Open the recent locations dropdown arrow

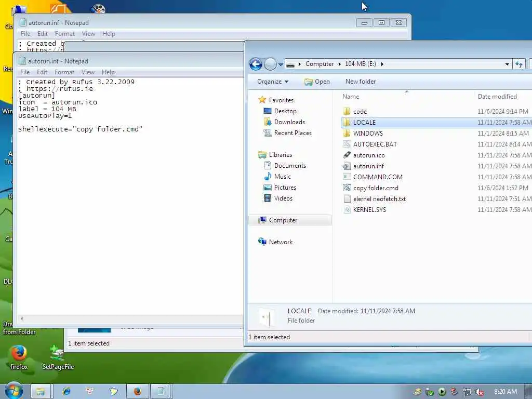[x=281, y=64]
